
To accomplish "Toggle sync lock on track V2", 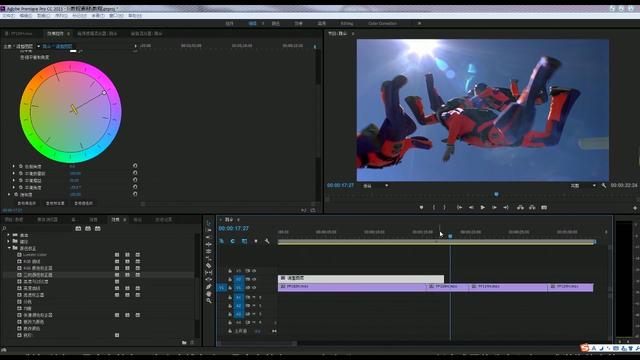I will point(247,279).
